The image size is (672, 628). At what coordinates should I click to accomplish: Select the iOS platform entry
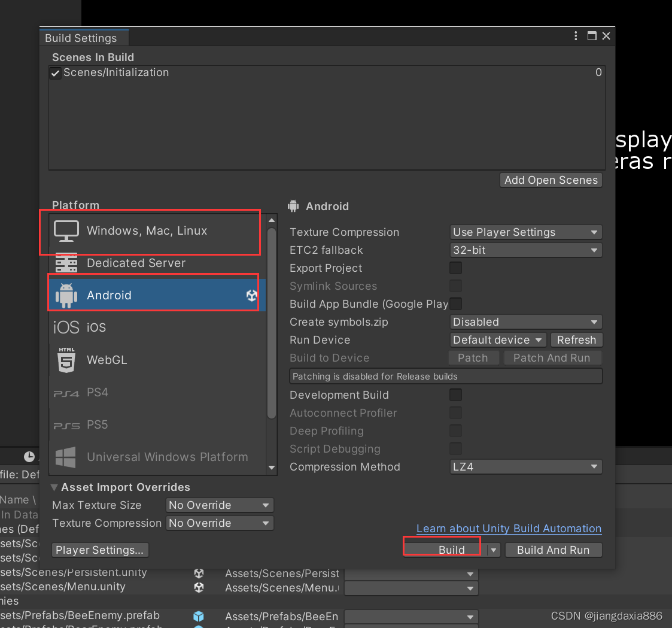click(157, 327)
